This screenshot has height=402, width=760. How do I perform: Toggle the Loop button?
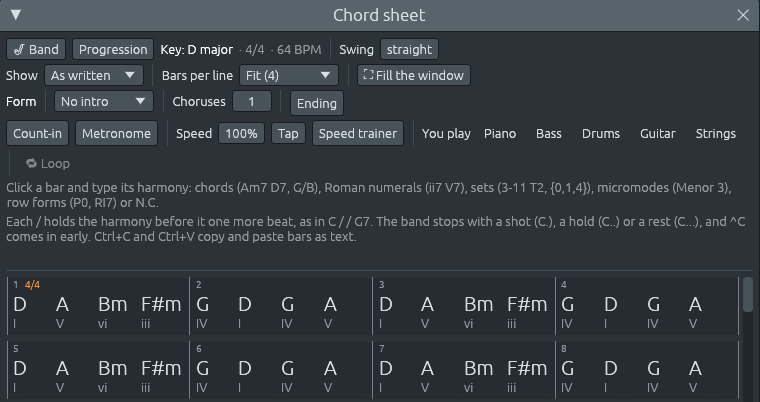point(48,163)
